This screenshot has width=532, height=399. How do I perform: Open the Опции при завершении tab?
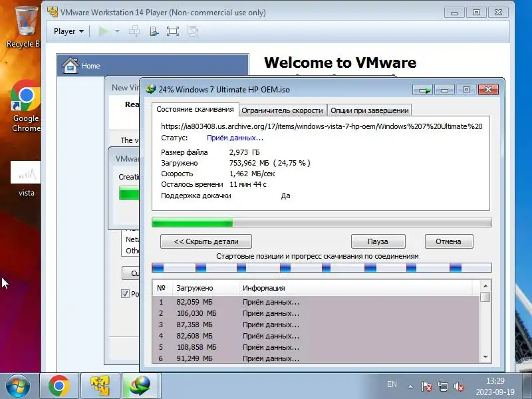coord(370,110)
